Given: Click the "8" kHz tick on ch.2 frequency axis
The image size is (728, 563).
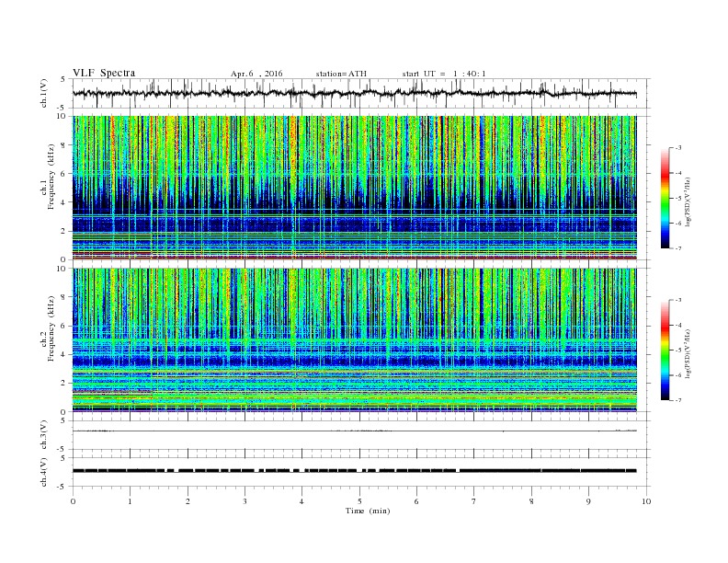Looking at the screenshot, I should click(x=63, y=297).
